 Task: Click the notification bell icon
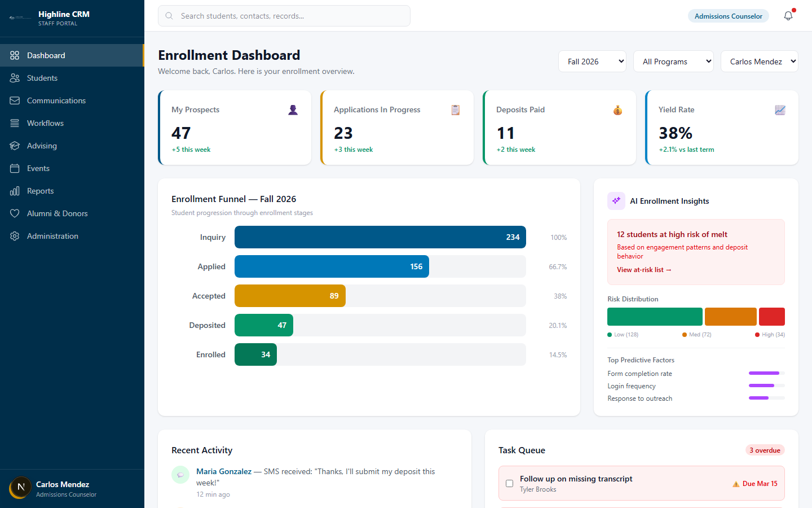tap(788, 15)
